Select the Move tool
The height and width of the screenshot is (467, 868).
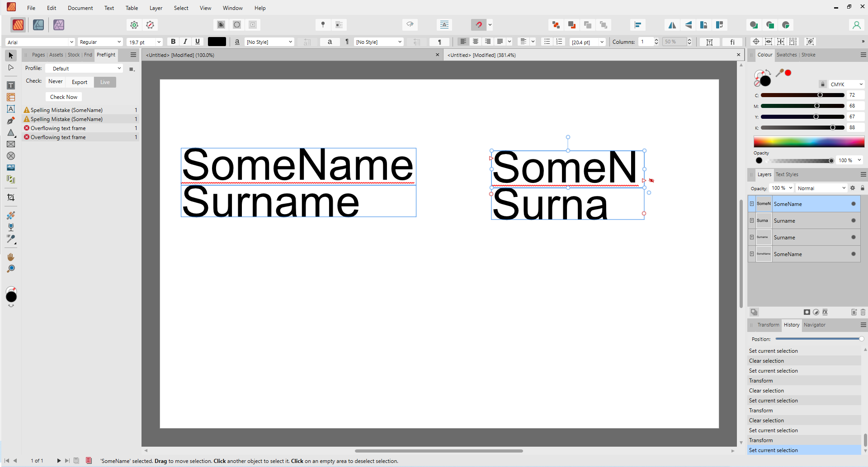[x=11, y=56]
